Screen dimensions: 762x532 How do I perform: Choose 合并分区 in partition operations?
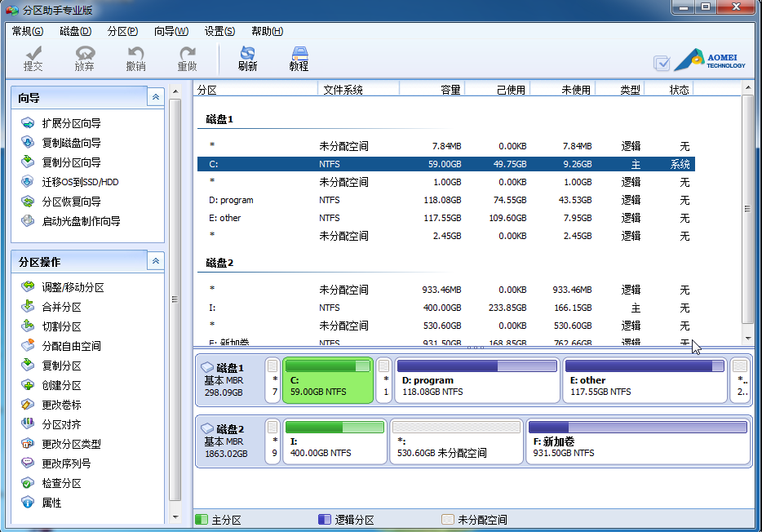click(61, 307)
